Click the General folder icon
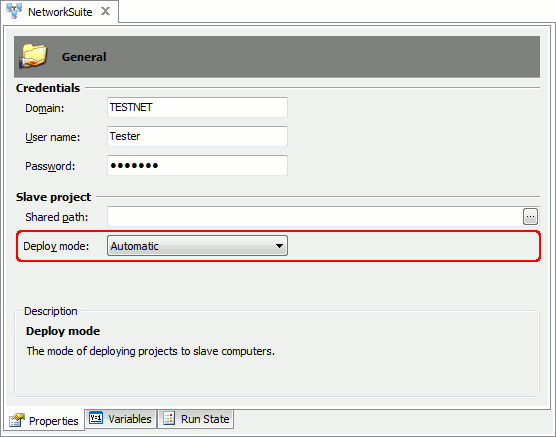Screen dimensions: 556x437 (x=33, y=56)
